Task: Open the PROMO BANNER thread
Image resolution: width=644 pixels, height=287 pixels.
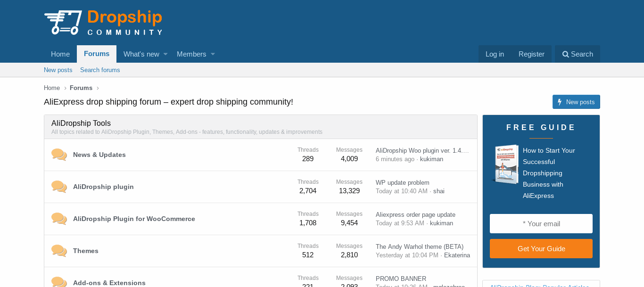Action: 401,279
